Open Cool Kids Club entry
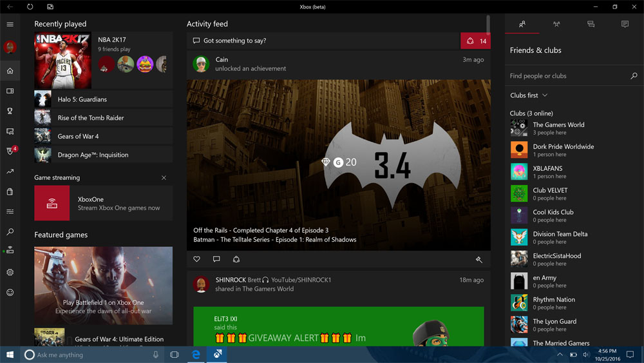The image size is (644, 363). click(574, 215)
